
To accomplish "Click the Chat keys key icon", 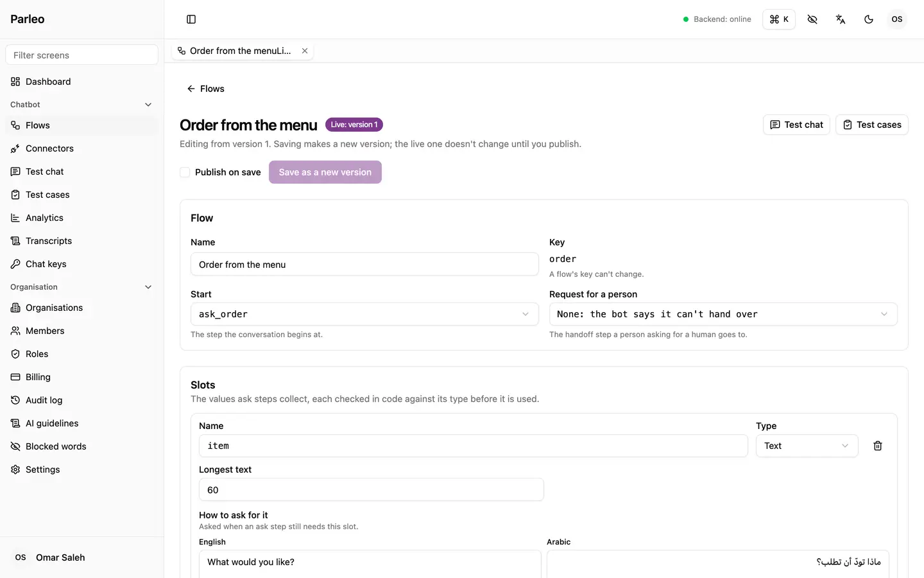I will (x=15, y=264).
